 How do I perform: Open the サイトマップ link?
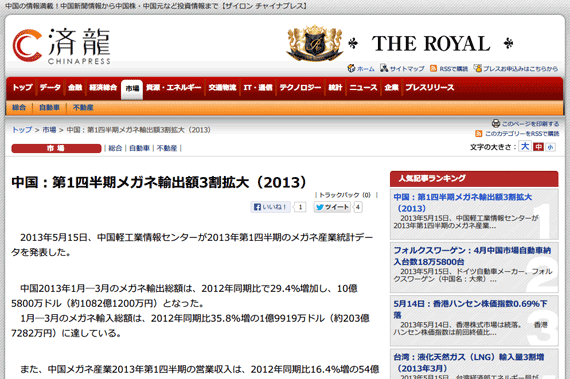407,69
